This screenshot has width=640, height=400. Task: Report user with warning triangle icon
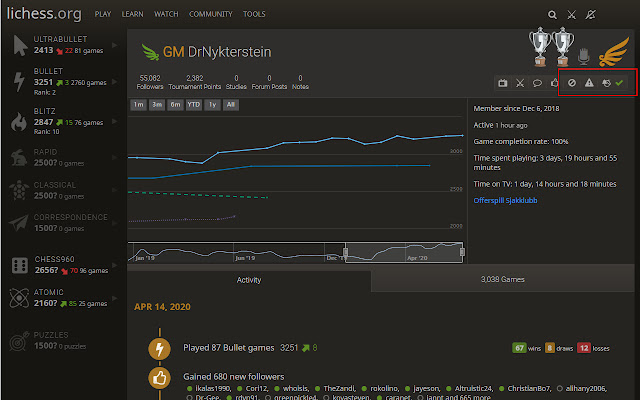589,83
